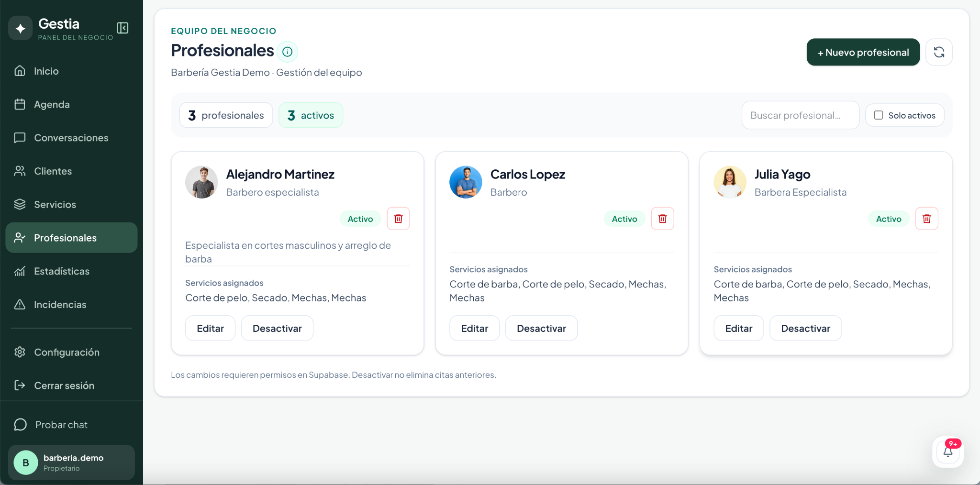Refresh the professionals list
The height and width of the screenshot is (485, 980).
point(939,52)
